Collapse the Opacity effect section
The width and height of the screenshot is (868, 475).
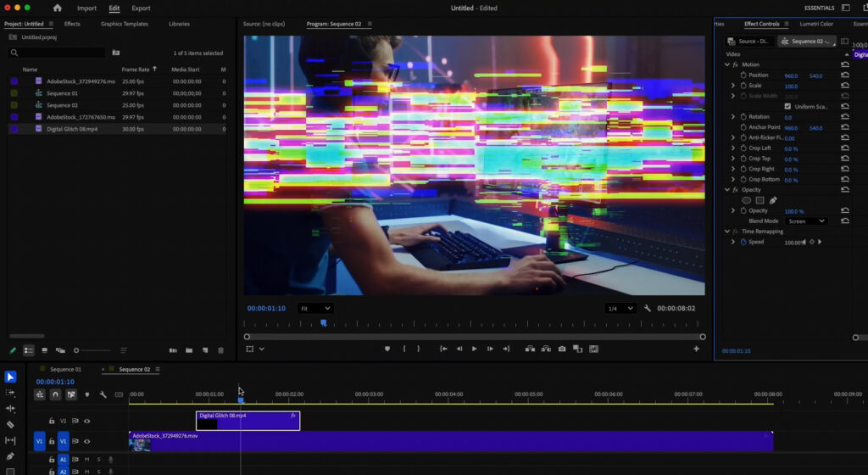(x=727, y=190)
